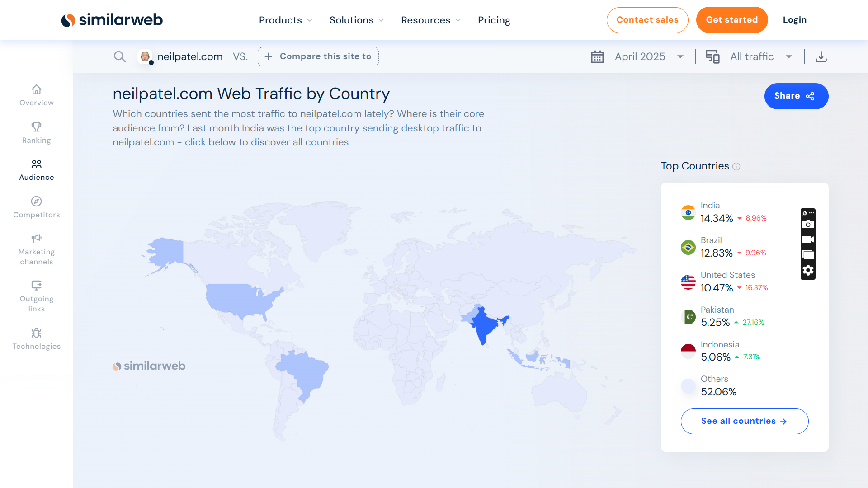868x488 pixels.
Task: Open the All traffic dropdown
Action: click(761, 56)
